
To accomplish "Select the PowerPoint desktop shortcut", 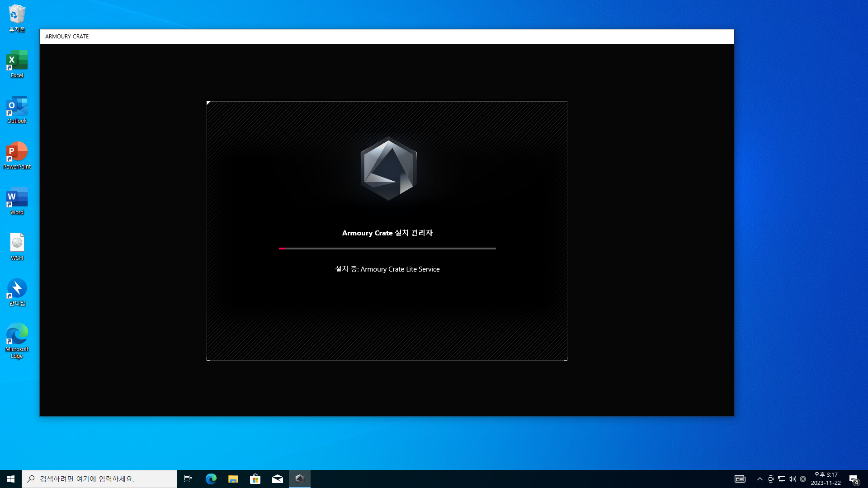I will coord(17,155).
